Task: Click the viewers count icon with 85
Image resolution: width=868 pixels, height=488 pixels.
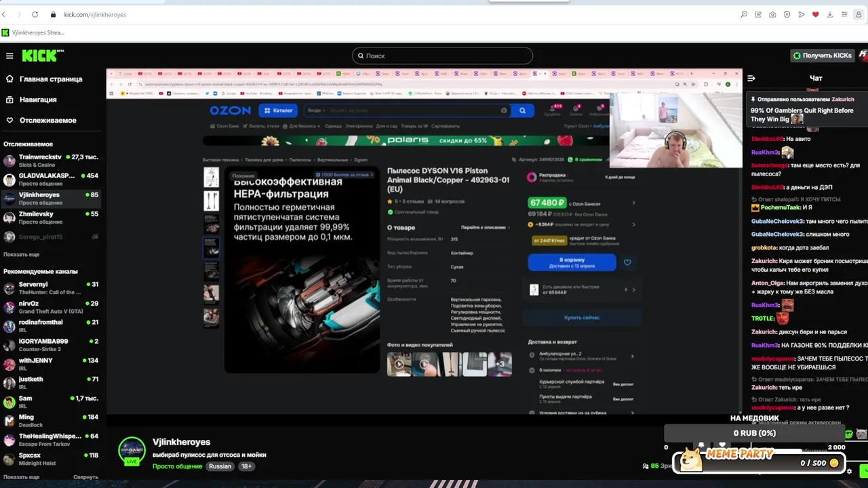Action: pos(646,466)
